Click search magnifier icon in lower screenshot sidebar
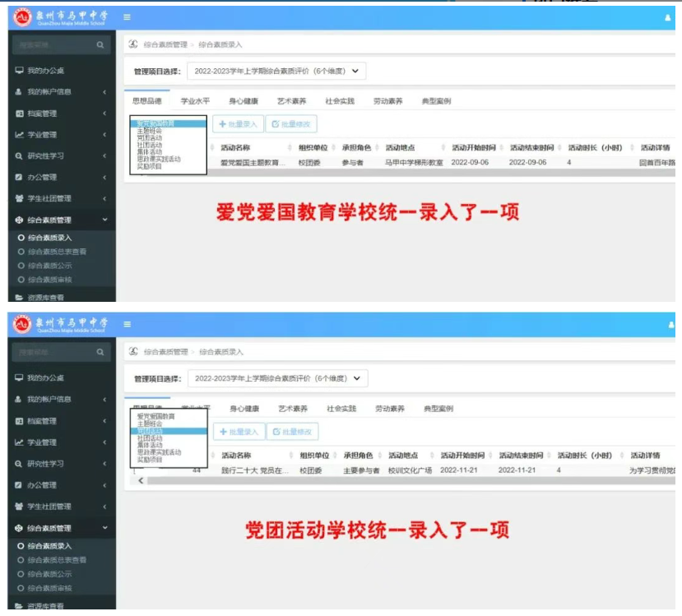 coord(100,353)
